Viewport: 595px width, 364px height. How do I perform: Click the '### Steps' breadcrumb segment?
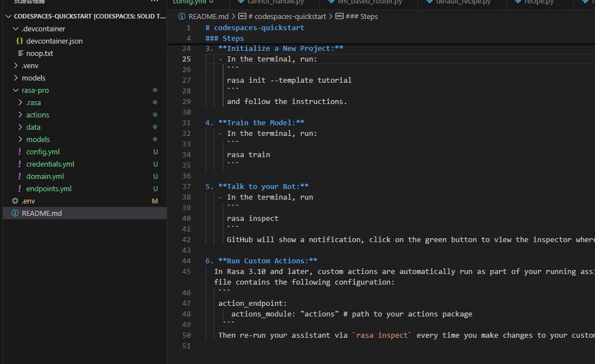[362, 16]
